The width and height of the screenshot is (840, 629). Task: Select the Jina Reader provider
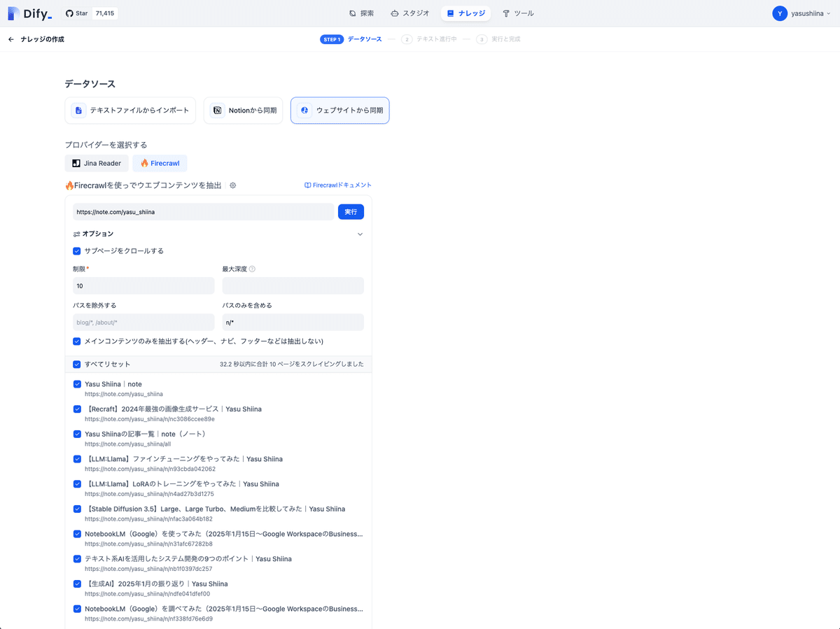[97, 163]
